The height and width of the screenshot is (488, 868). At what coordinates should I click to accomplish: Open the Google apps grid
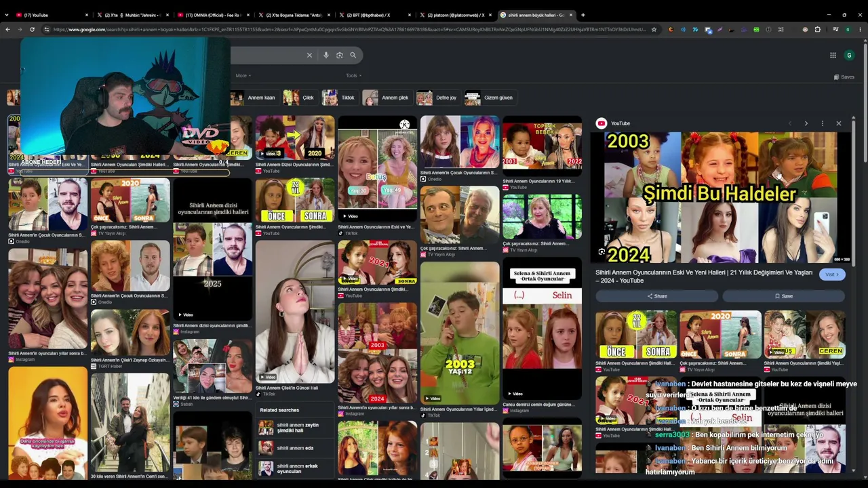pyautogui.click(x=833, y=55)
